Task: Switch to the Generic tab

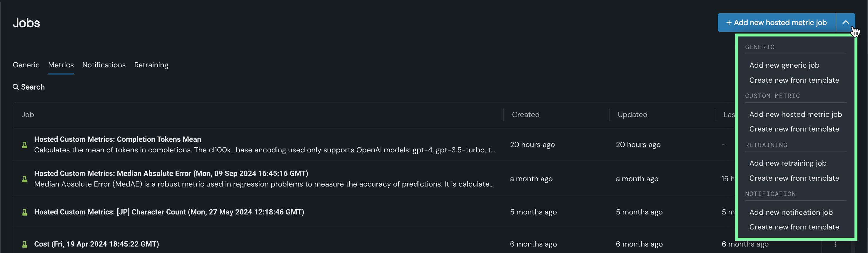Action: [26, 65]
